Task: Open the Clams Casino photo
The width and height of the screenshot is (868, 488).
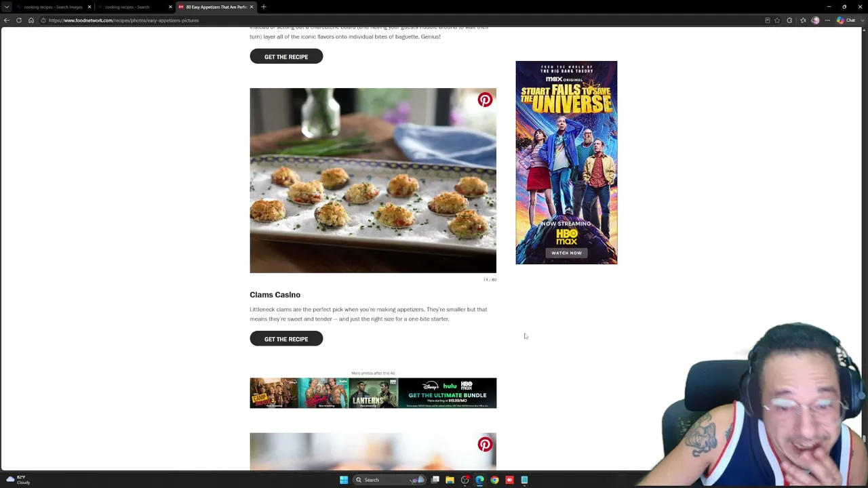Action: [373, 180]
